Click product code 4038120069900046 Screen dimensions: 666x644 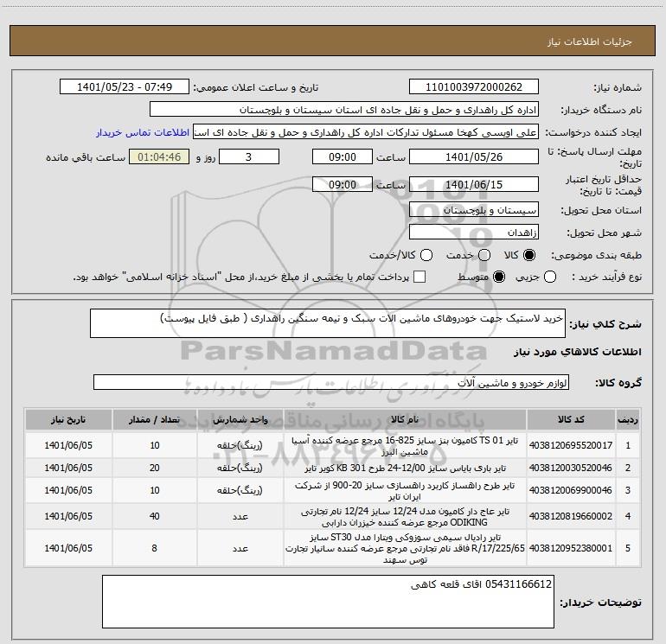571,490
